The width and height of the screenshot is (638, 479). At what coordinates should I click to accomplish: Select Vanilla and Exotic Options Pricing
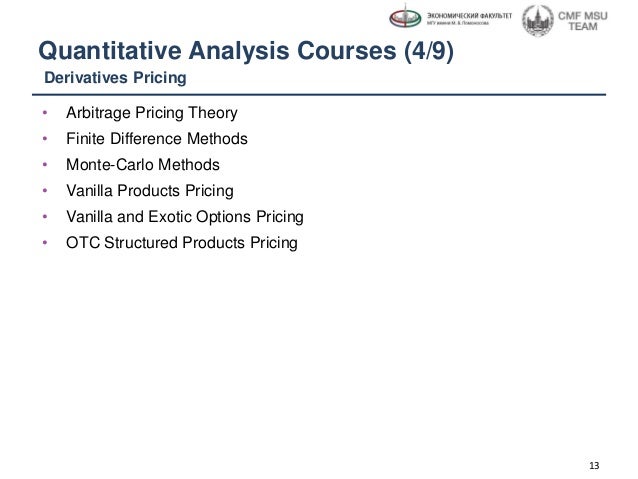click(x=185, y=217)
